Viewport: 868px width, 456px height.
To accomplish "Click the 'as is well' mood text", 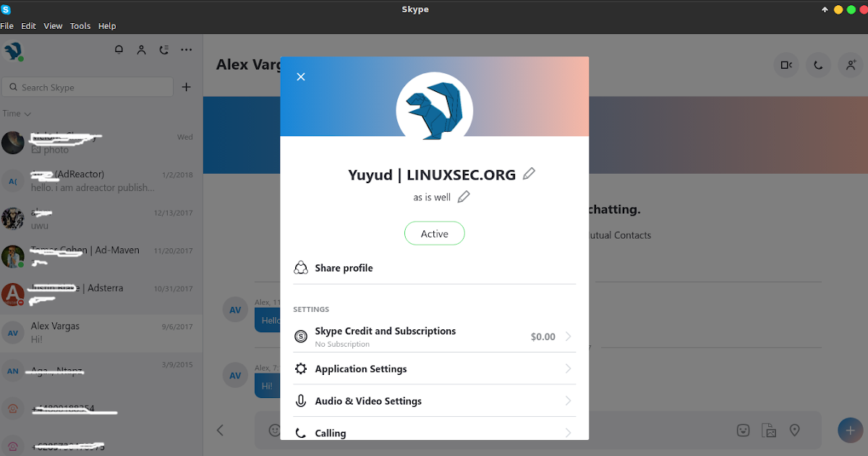I will (432, 197).
